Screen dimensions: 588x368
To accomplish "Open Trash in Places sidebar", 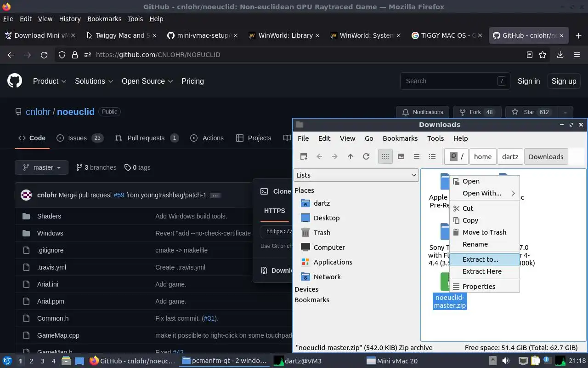I will (322, 232).
